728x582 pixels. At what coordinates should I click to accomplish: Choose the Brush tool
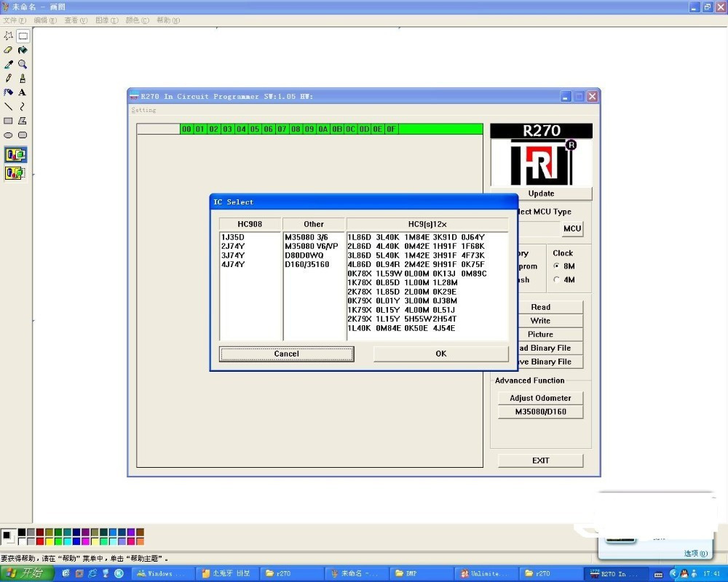(23, 79)
